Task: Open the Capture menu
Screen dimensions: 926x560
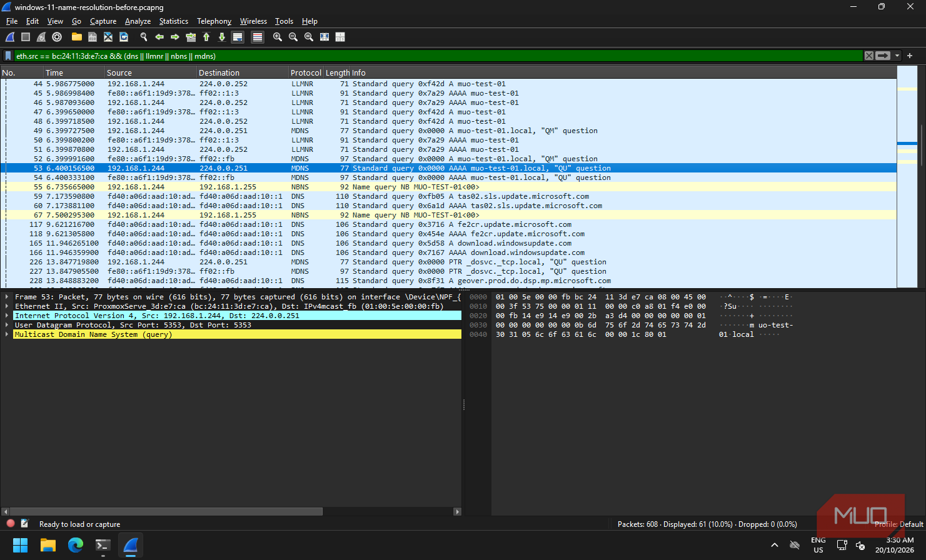Action: coord(103,21)
